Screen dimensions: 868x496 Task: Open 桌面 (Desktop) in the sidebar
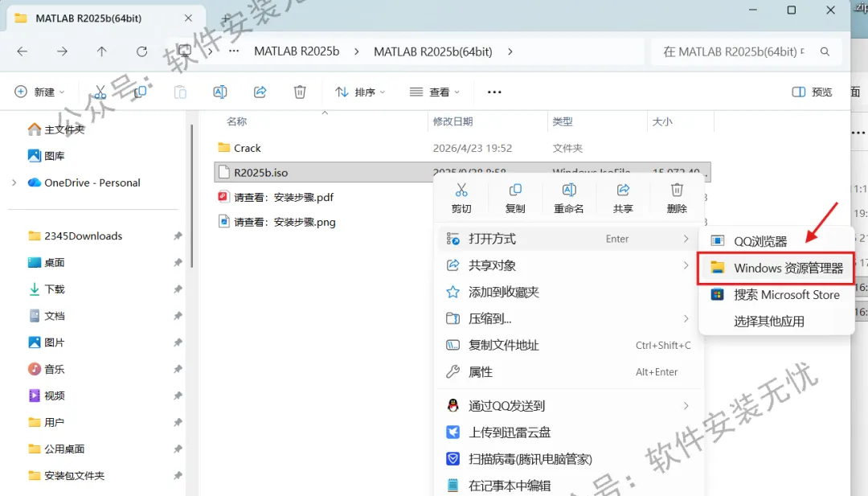(x=47, y=262)
